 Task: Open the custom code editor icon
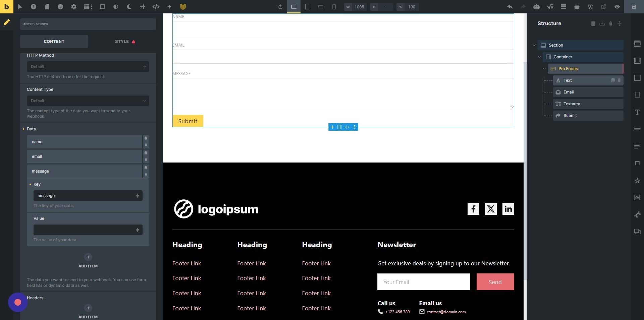click(x=156, y=7)
